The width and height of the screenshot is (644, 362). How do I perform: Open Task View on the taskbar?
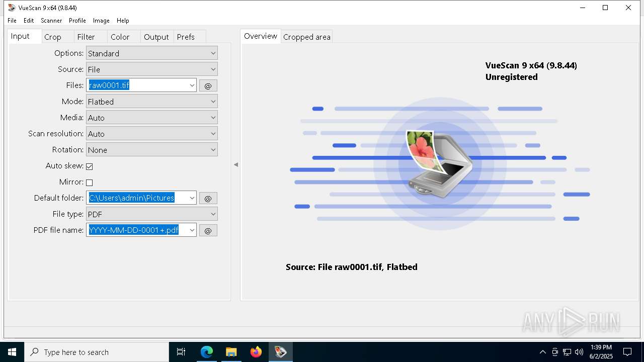click(181, 352)
